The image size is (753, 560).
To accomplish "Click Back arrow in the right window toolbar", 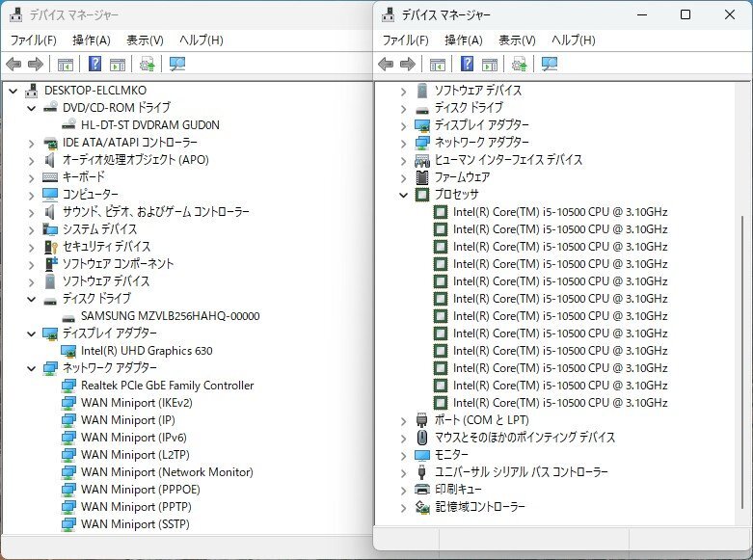I will coord(386,65).
